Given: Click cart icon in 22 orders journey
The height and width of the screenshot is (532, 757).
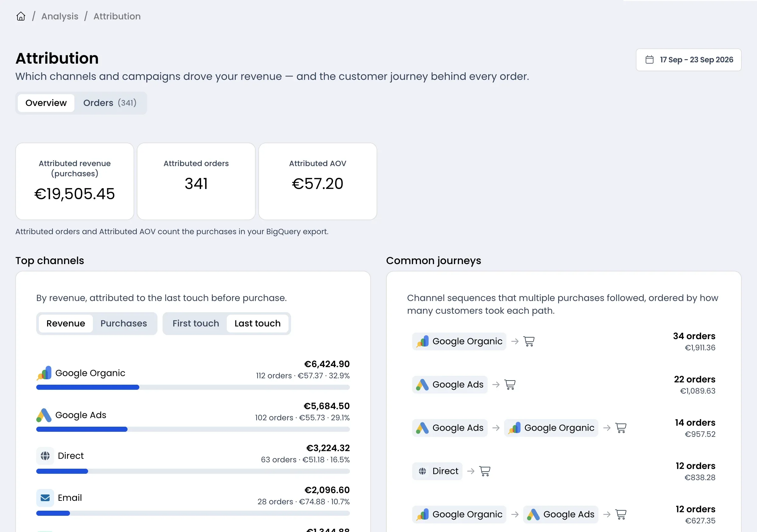Looking at the screenshot, I should click(510, 385).
